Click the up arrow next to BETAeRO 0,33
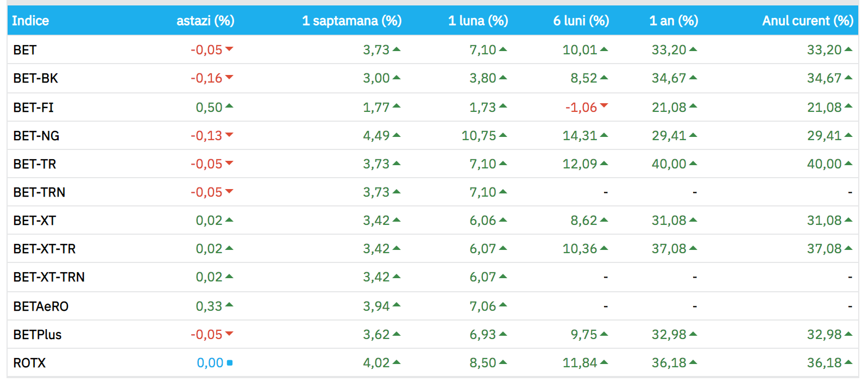This screenshot has width=868, height=389. [229, 305]
